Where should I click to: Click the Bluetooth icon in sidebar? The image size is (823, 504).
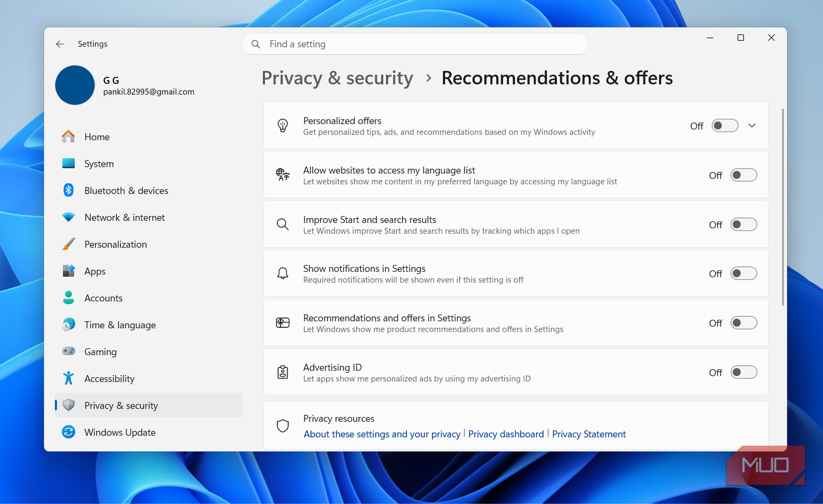(x=68, y=190)
